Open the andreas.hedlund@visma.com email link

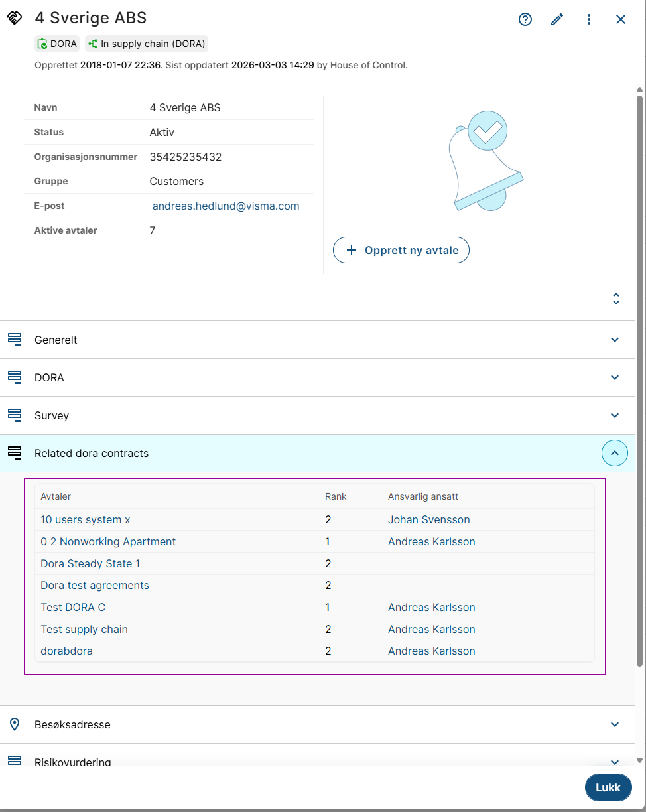coord(226,206)
